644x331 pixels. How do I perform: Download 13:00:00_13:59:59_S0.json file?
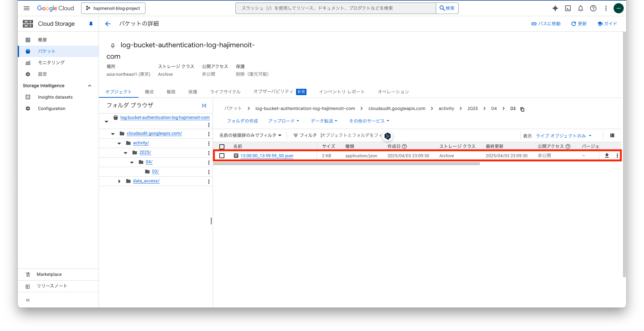click(x=607, y=156)
